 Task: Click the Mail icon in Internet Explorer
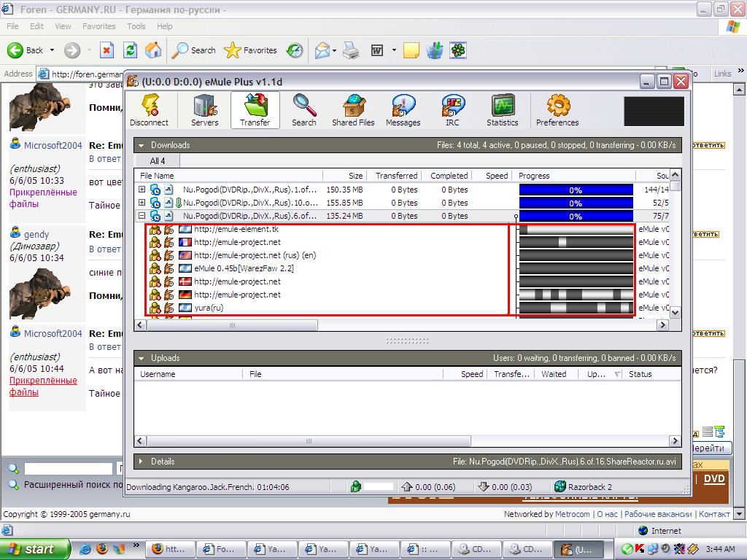pos(322,50)
